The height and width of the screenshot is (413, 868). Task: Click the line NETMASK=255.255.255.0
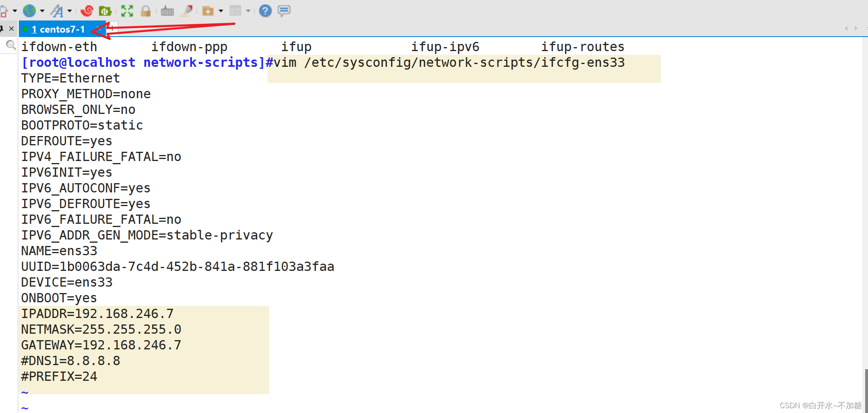[101, 329]
